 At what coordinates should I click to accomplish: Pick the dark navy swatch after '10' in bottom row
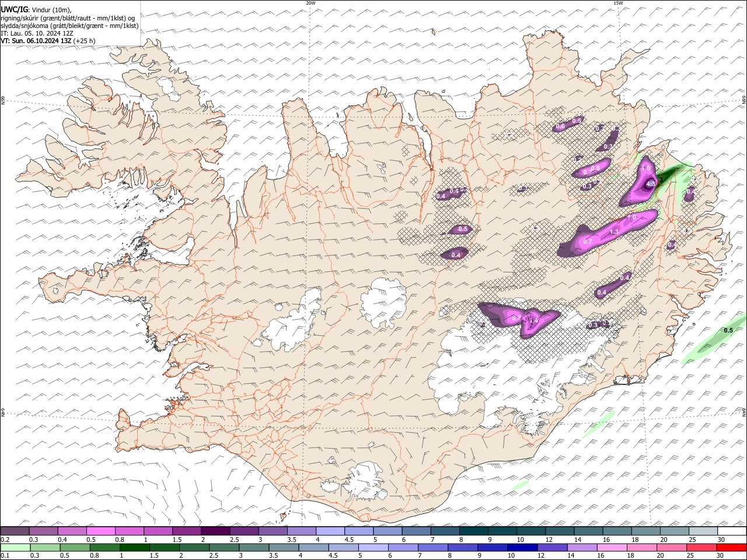(522, 547)
